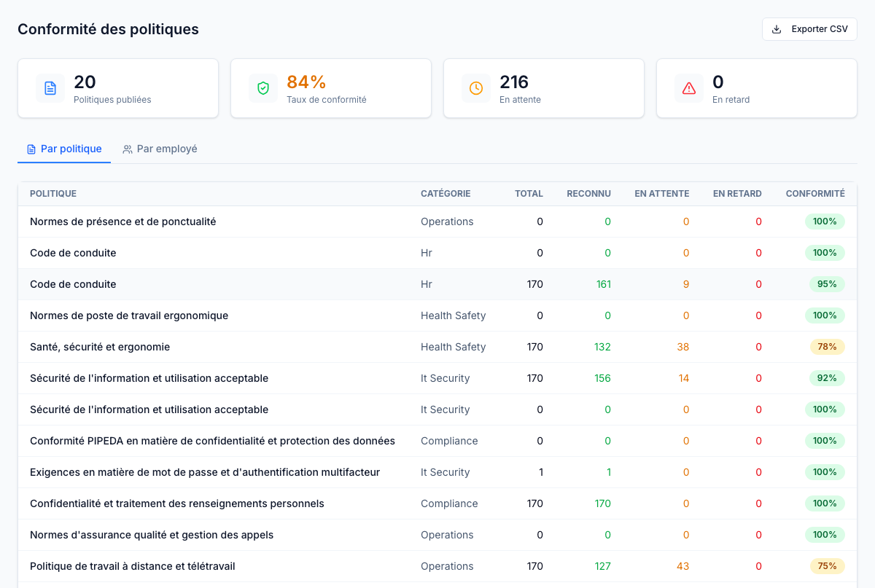Click Health Safety category for Santé, sécurité row
The width and height of the screenshot is (875, 588).
(453, 347)
